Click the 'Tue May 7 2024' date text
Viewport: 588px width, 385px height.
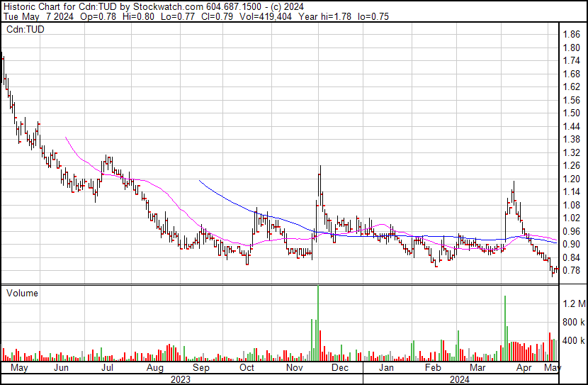[x=39, y=16]
